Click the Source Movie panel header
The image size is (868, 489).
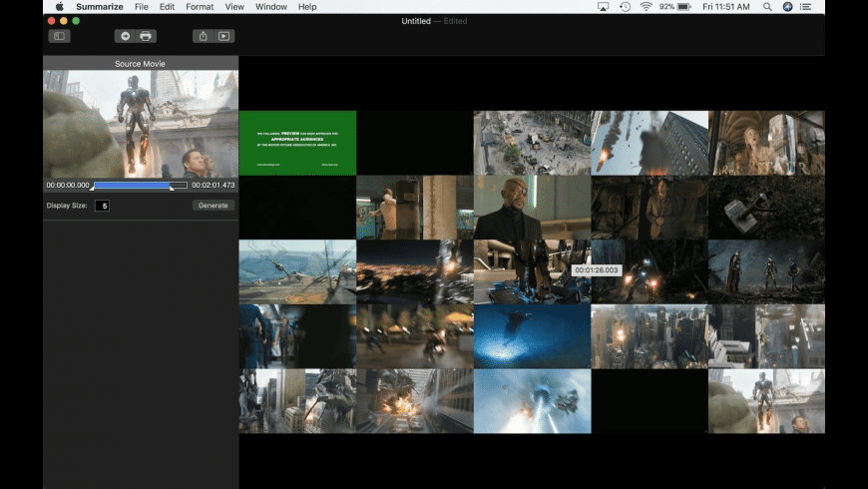click(141, 63)
